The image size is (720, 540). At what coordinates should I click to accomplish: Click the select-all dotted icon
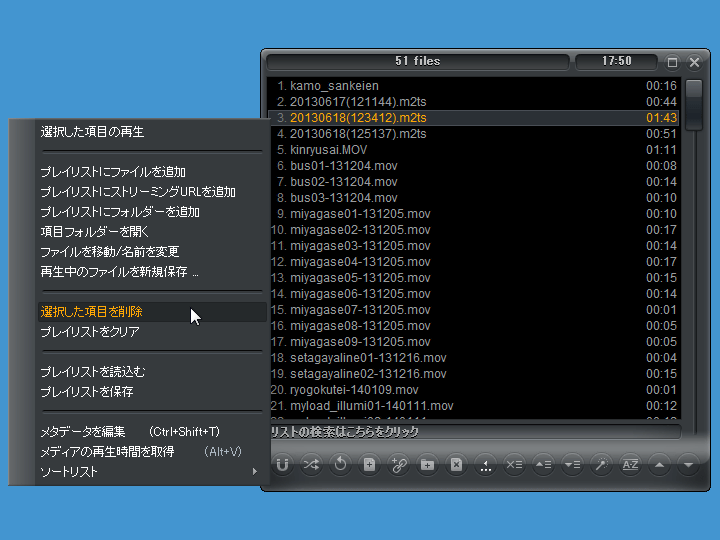[485, 465]
